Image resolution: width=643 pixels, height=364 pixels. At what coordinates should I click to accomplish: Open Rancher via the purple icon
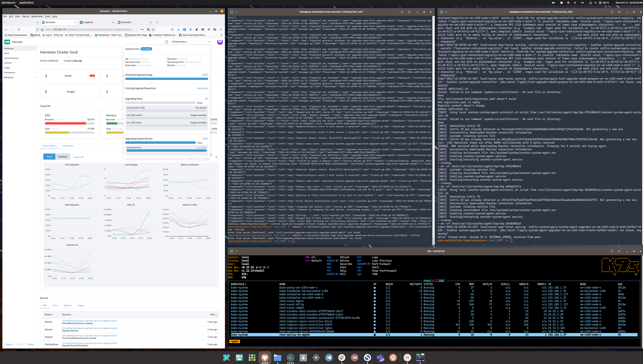tap(220, 42)
